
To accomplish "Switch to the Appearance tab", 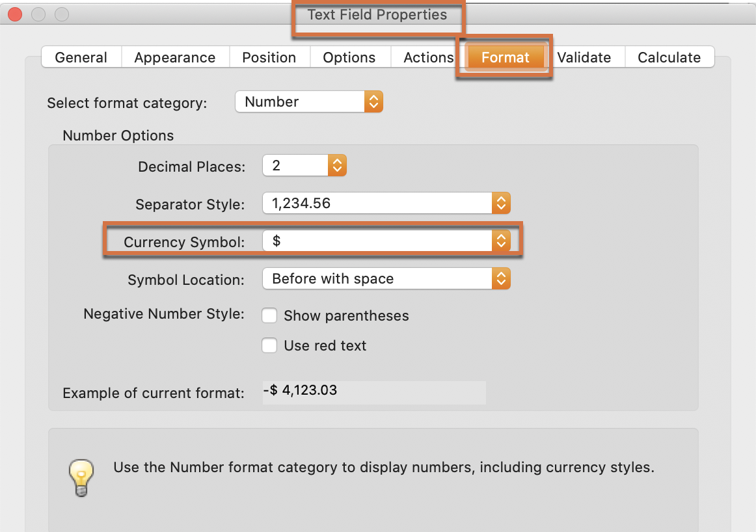I will click(175, 57).
